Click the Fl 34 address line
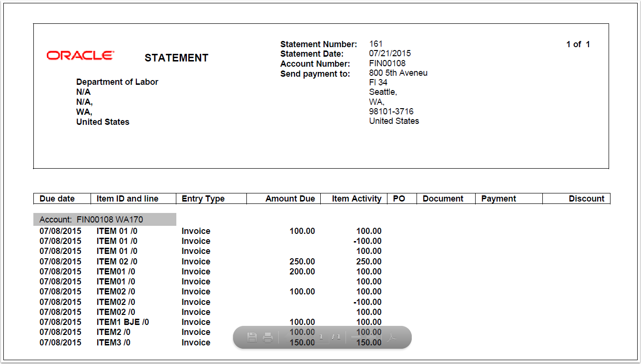This screenshot has width=641, height=364. pyautogui.click(x=378, y=82)
